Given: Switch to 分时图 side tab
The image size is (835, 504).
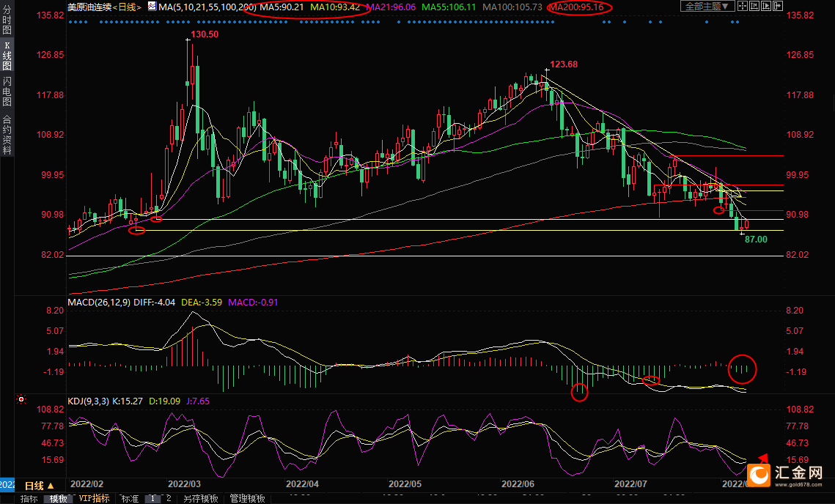Looking at the screenshot, I should (7, 21).
